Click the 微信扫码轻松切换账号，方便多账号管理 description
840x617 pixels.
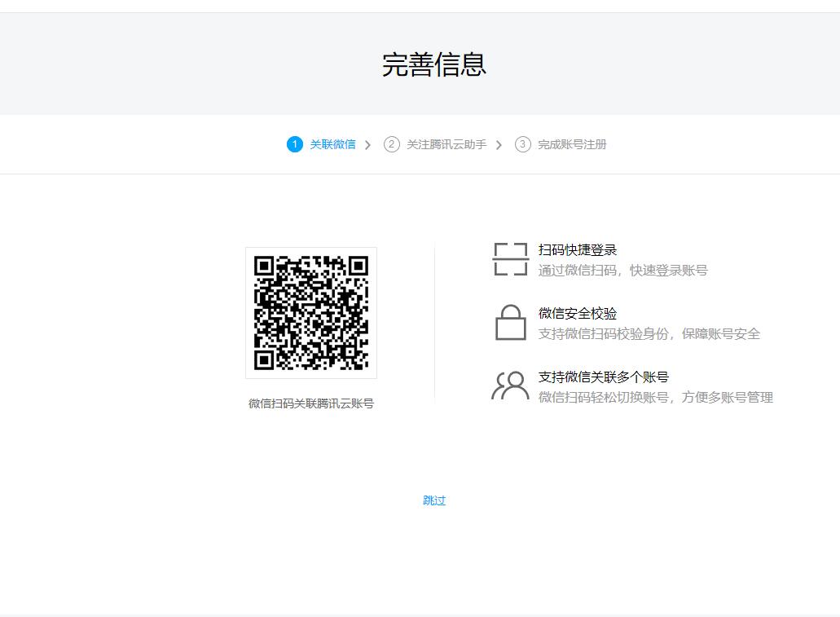pyautogui.click(x=656, y=397)
